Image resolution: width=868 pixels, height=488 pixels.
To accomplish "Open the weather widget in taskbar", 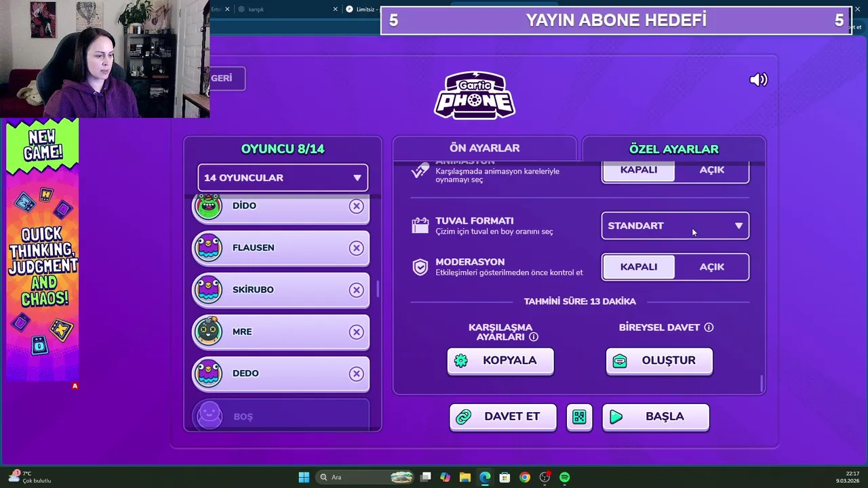I will click(28, 477).
